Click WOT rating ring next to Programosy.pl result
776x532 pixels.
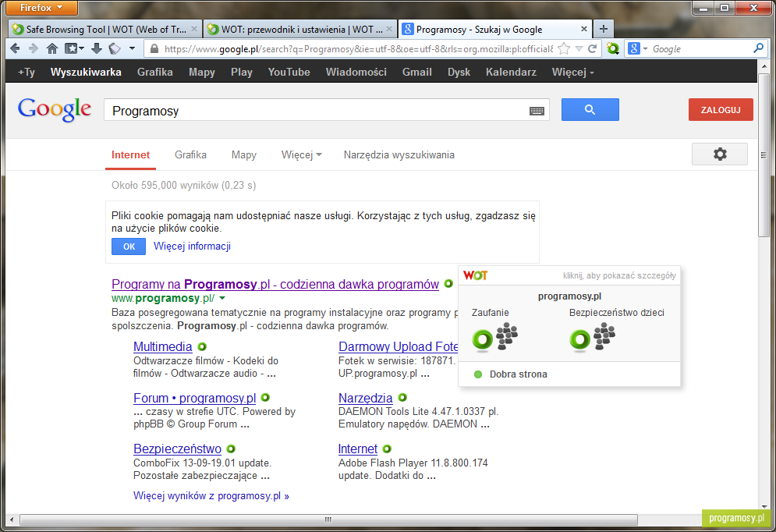(448, 284)
